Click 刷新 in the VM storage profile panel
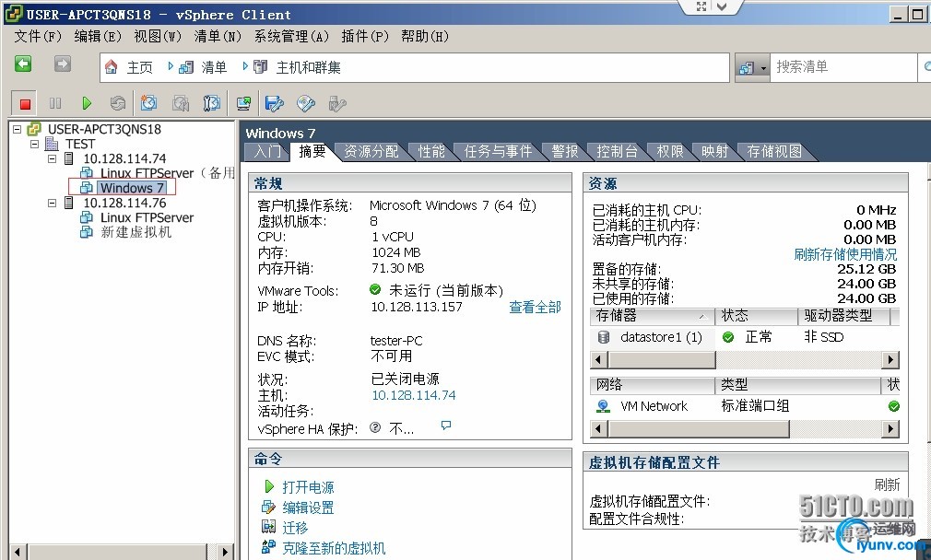 [x=887, y=484]
